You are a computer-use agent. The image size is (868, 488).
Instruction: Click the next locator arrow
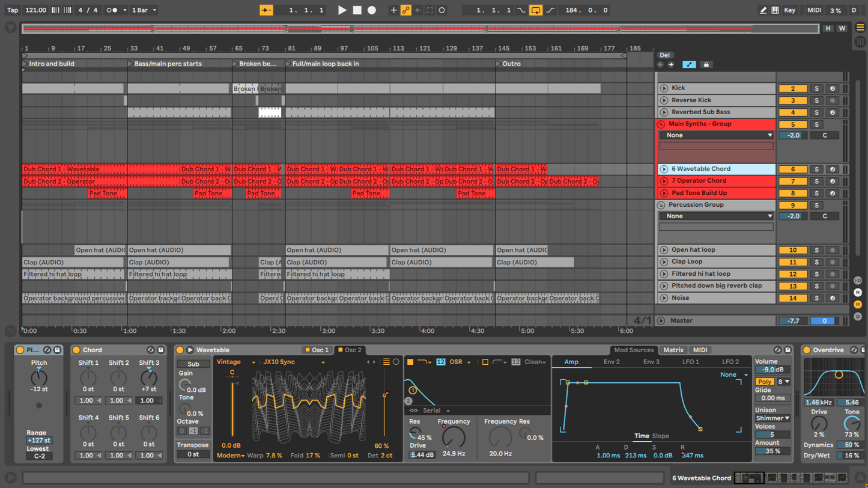671,64
